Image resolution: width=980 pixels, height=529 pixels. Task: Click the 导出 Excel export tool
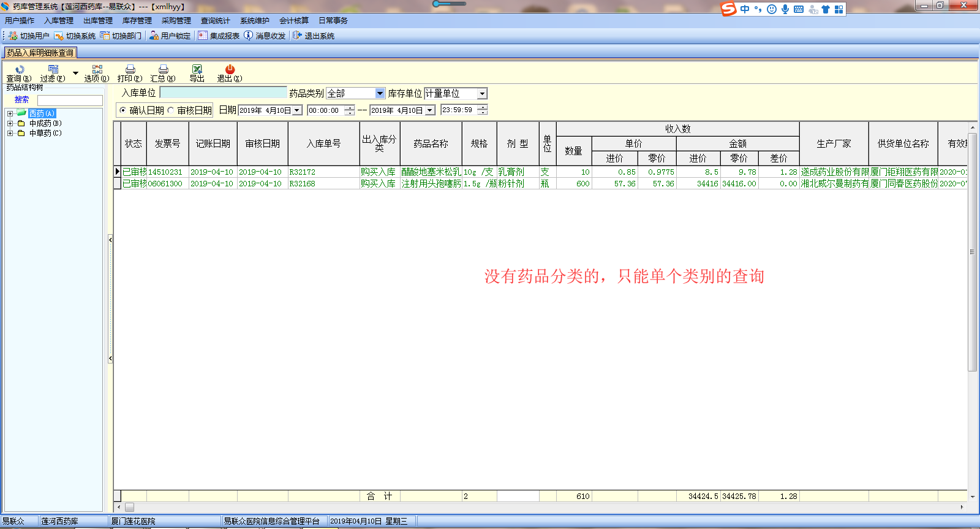coord(197,74)
